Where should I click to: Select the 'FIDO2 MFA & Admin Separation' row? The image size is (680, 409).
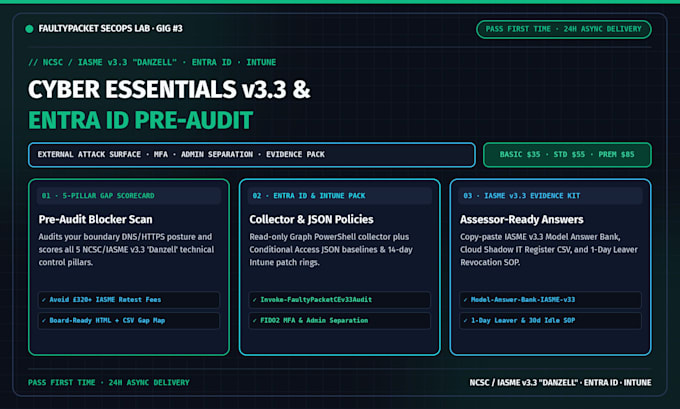(340, 321)
